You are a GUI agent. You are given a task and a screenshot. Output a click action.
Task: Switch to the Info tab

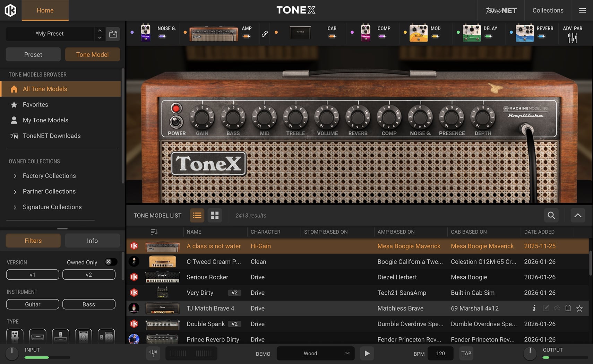pos(92,241)
